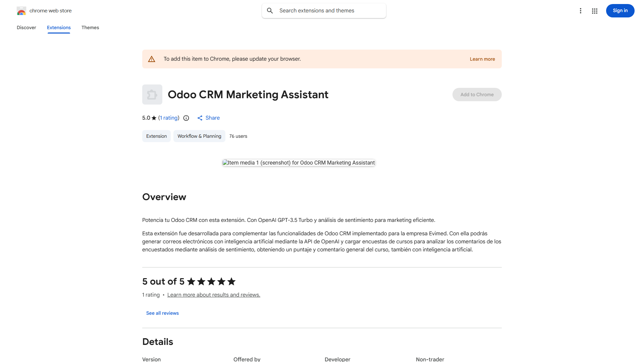Image resolution: width=644 pixels, height=362 pixels.
Task: Open the 1 rating link
Action: coord(168,118)
